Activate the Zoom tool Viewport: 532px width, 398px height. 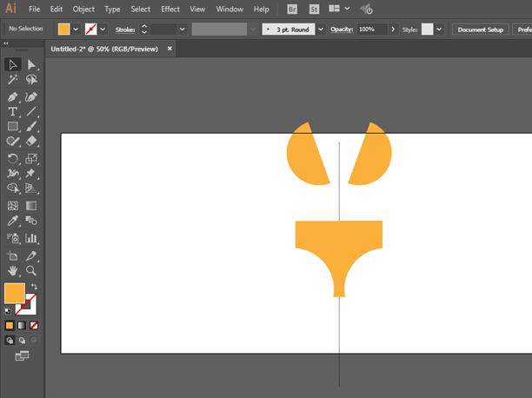pos(32,271)
